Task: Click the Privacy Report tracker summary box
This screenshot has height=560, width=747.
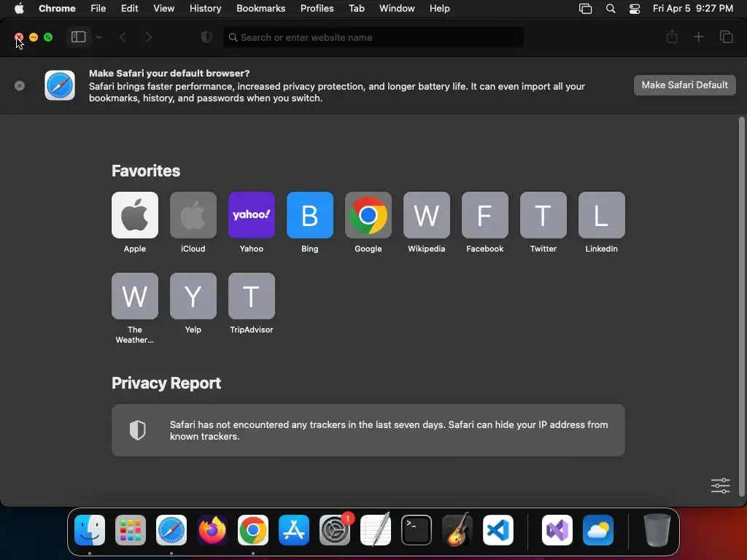Action: pyautogui.click(x=368, y=430)
